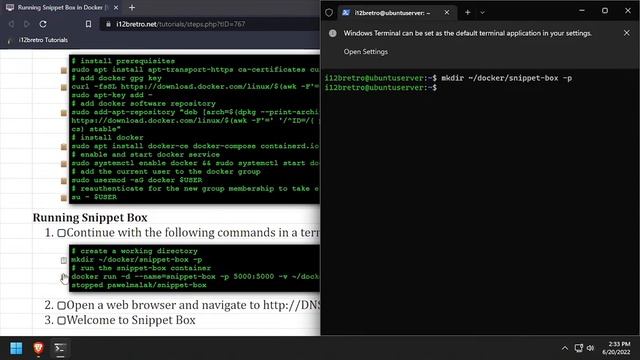Maximize the Windows Terminal window
640x360 pixels.
(605, 11)
